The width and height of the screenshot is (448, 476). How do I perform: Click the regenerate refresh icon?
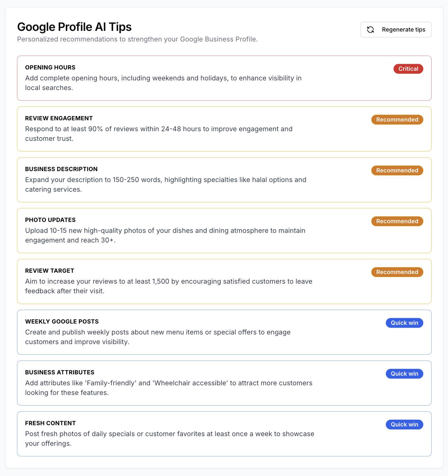(371, 29)
